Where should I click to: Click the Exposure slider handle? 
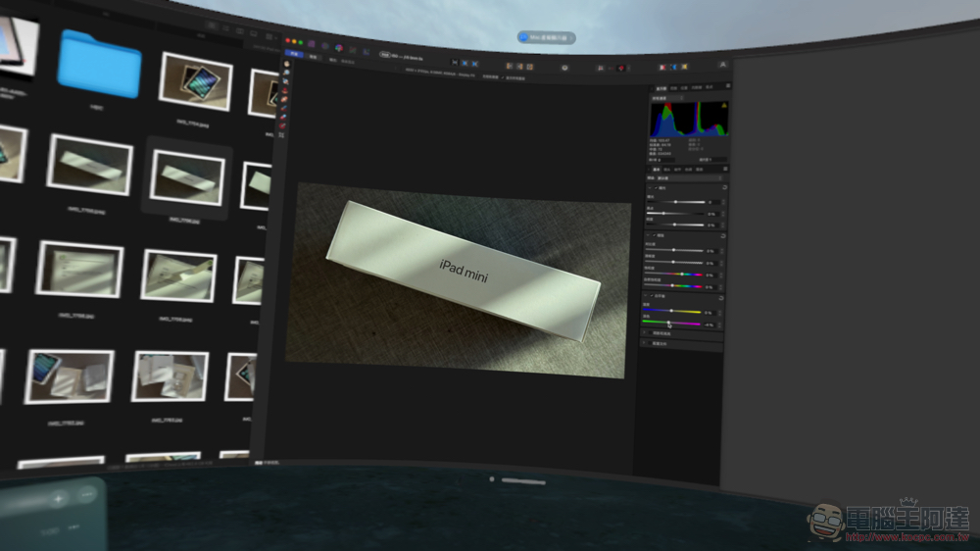pyautogui.click(x=675, y=202)
